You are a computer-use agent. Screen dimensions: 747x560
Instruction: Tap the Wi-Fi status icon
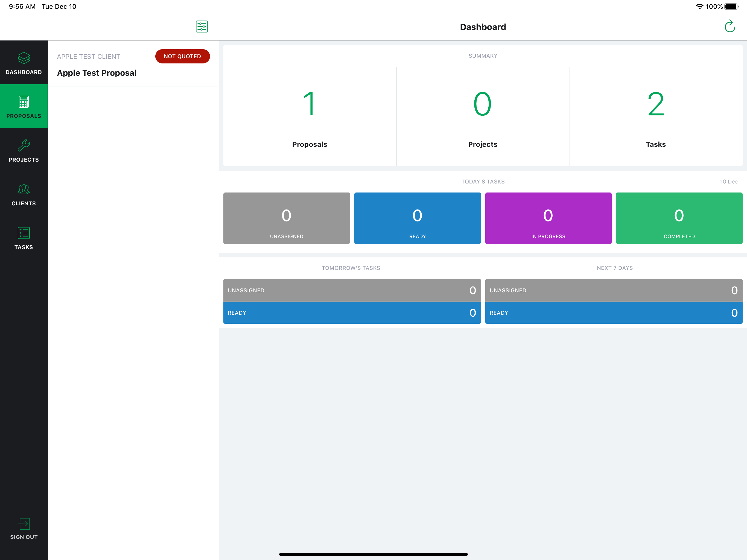pos(699,6)
